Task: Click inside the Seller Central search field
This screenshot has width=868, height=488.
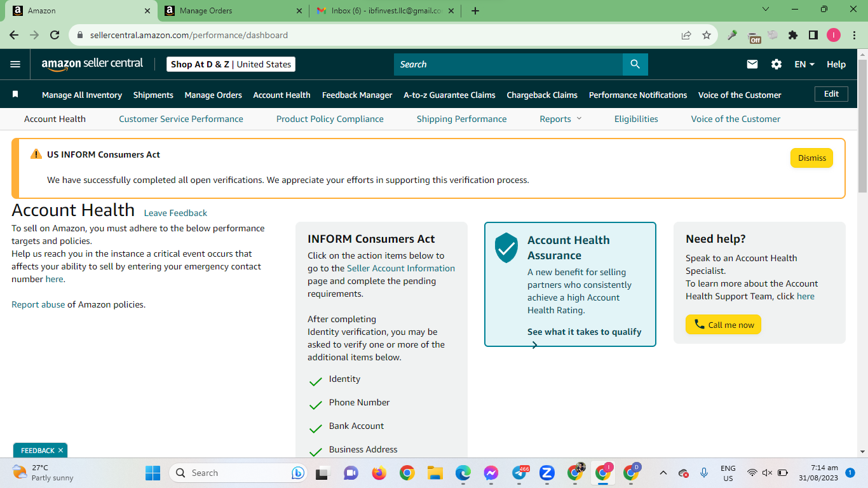Action: [508, 64]
